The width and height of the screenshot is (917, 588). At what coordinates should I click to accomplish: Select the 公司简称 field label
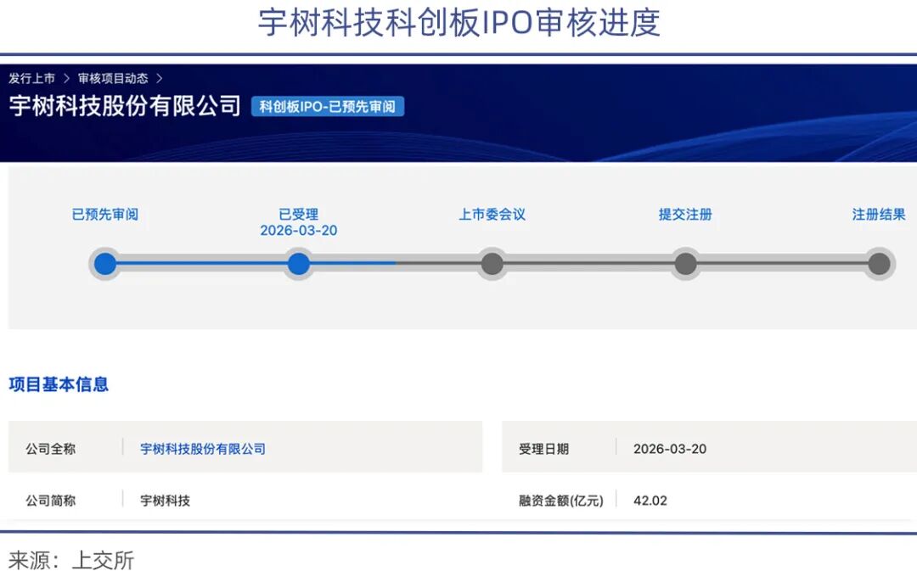[x=50, y=501]
